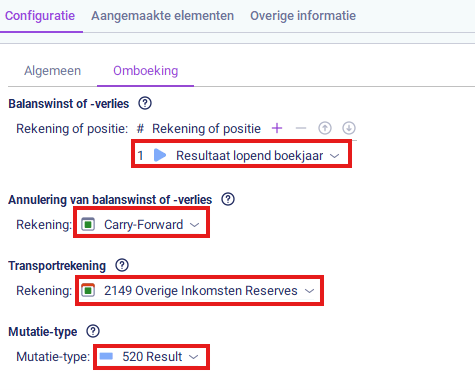Click the Balanswinst of -verlies heading
This screenshot has width=475, height=390.
click(x=69, y=104)
